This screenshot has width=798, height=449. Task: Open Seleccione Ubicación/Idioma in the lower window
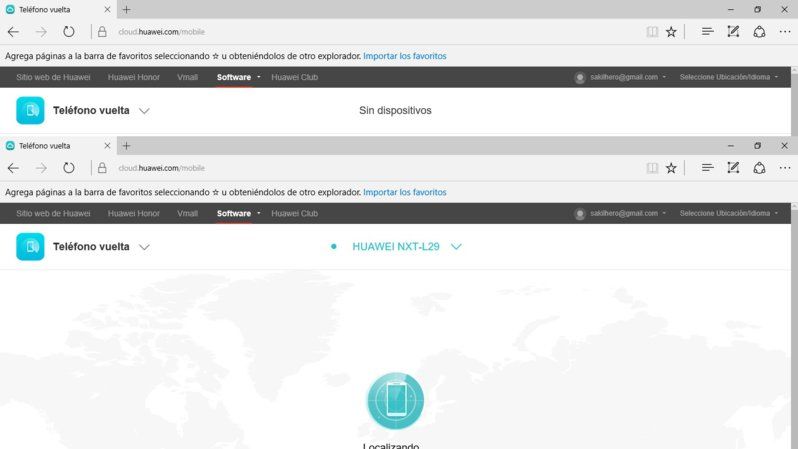click(x=729, y=213)
